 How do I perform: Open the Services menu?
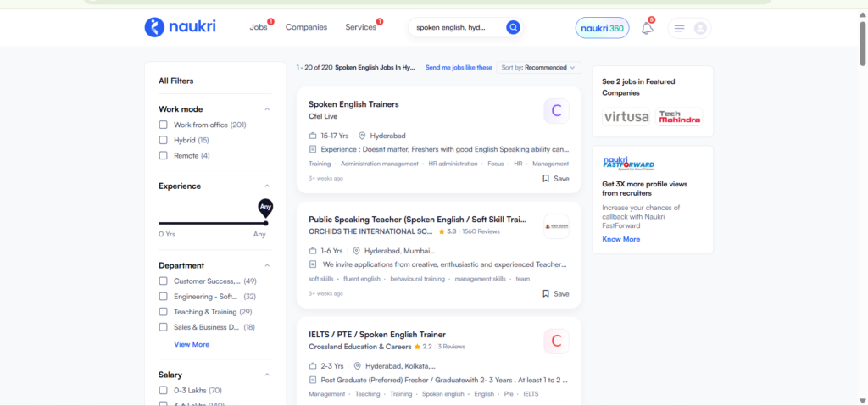click(361, 27)
